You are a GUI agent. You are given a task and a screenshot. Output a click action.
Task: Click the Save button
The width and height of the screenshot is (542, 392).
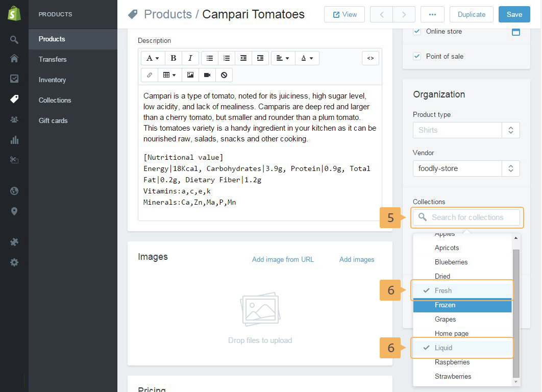pyautogui.click(x=514, y=14)
